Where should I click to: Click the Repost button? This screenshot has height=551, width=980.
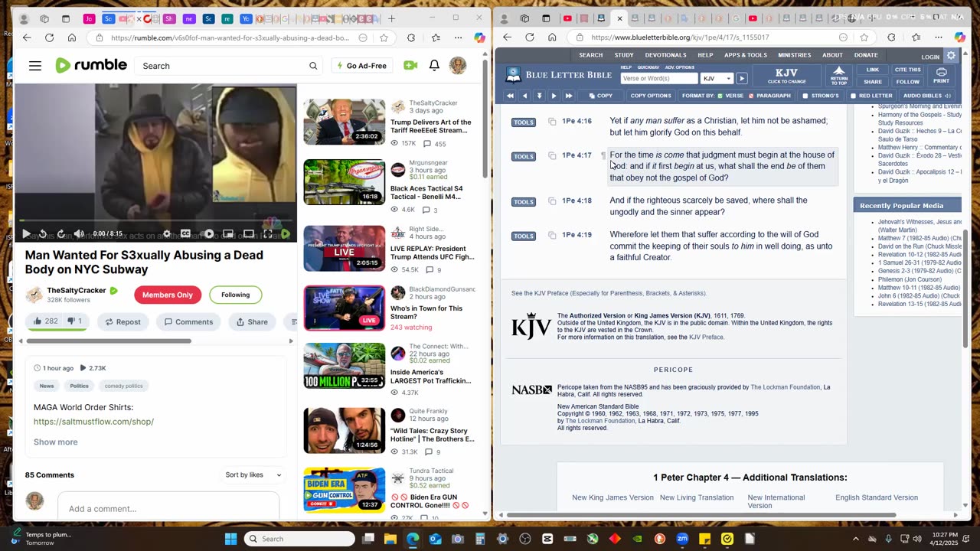click(123, 322)
